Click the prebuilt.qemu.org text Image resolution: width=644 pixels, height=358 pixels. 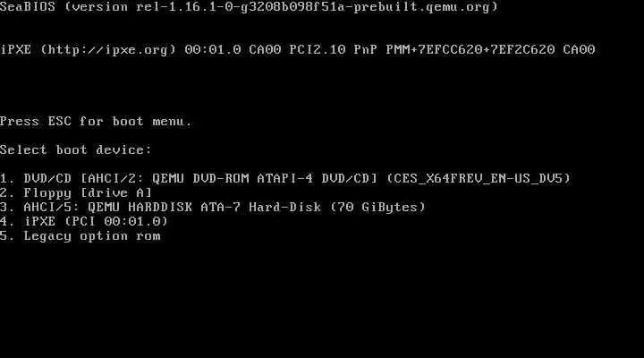tap(422, 7)
